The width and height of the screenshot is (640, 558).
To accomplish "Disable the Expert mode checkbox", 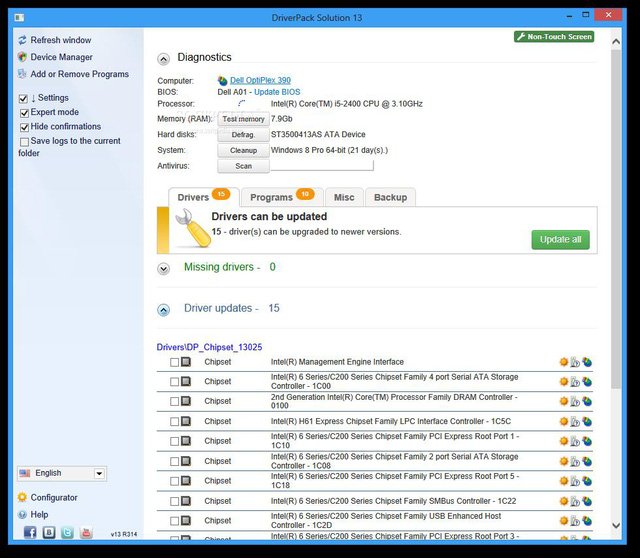I will [24, 113].
